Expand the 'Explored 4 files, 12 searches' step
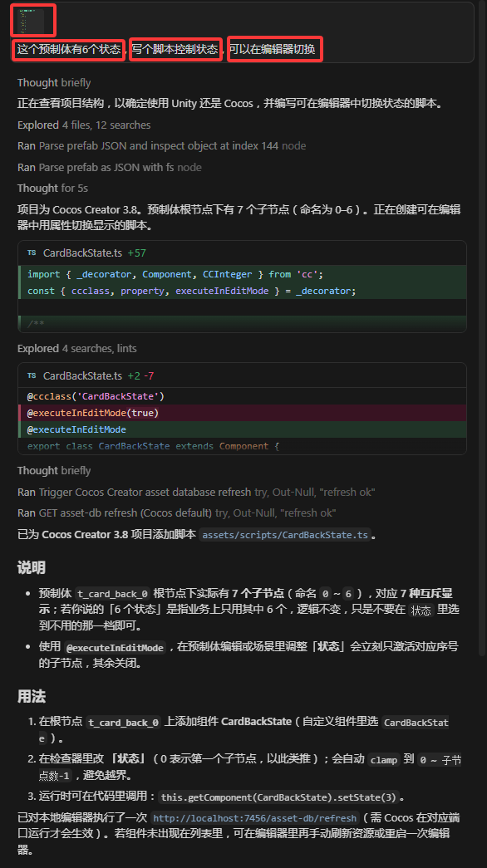This screenshot has width=487, height=868. [x=84, y=125]
